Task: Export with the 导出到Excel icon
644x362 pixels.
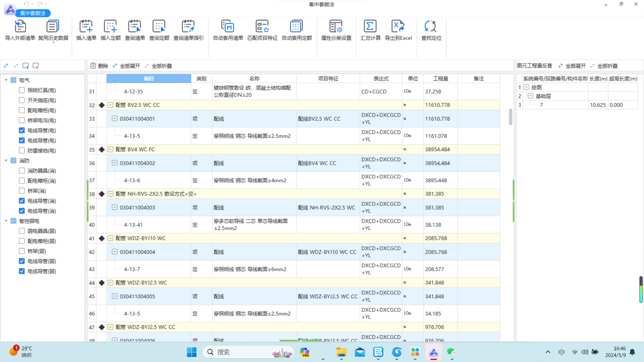Action: [x=398, y=26]
